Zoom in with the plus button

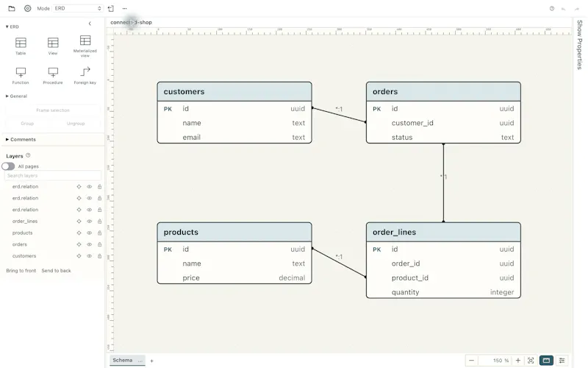coord(518,361)
